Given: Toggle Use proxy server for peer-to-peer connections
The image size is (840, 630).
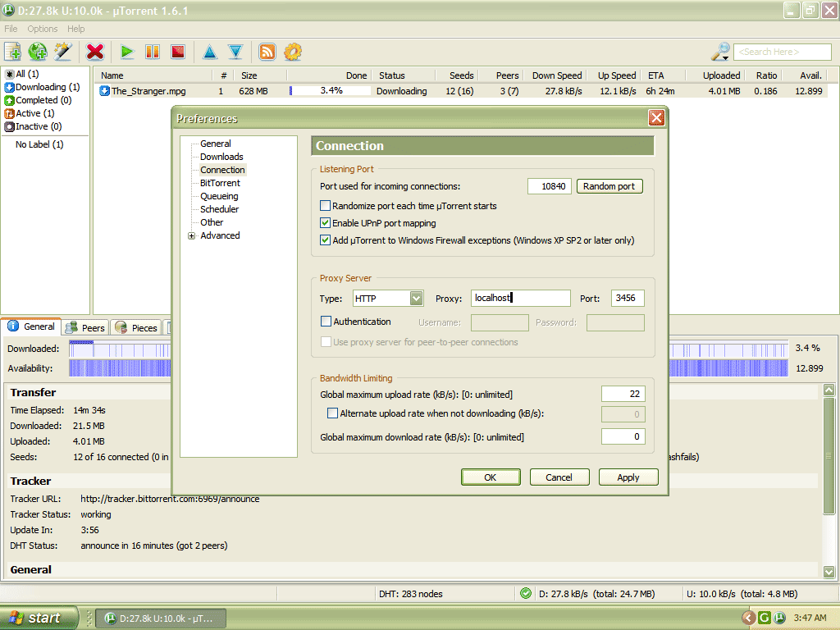Looking at the screenshot, I should pyautogui.click(x=326, y=342).
